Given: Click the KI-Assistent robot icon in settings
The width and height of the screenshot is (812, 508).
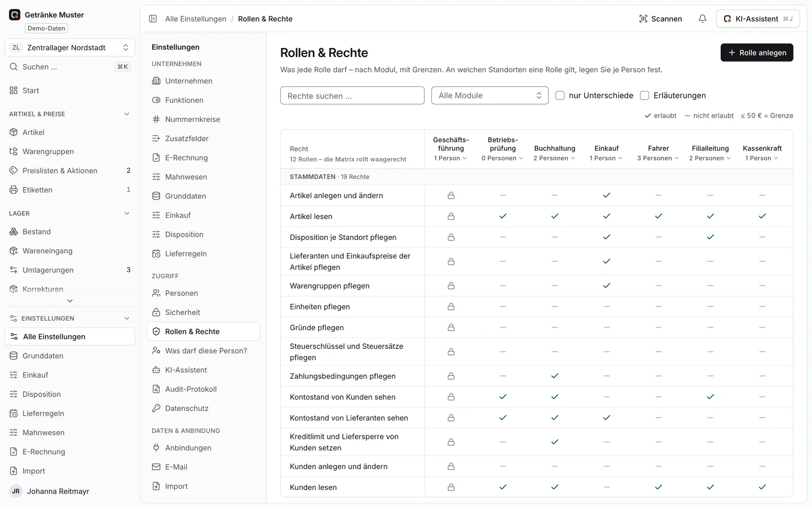Looking at the screenshot, I should coord(156,370).
